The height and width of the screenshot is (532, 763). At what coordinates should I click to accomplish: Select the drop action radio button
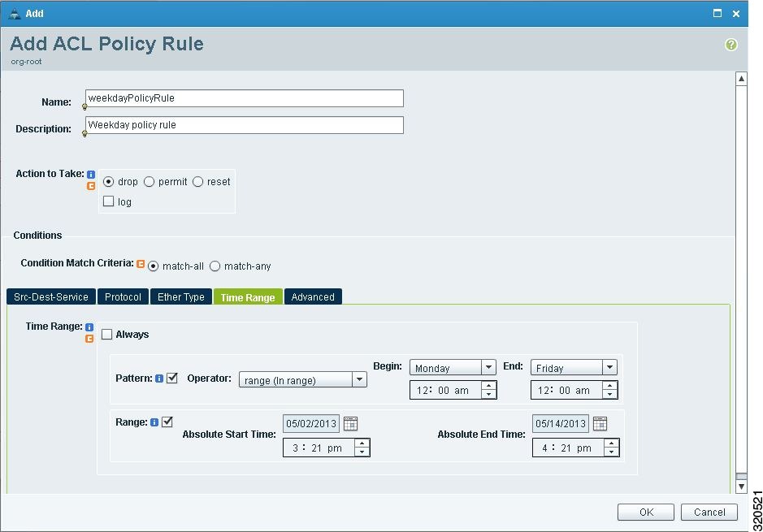coord(109,182)
